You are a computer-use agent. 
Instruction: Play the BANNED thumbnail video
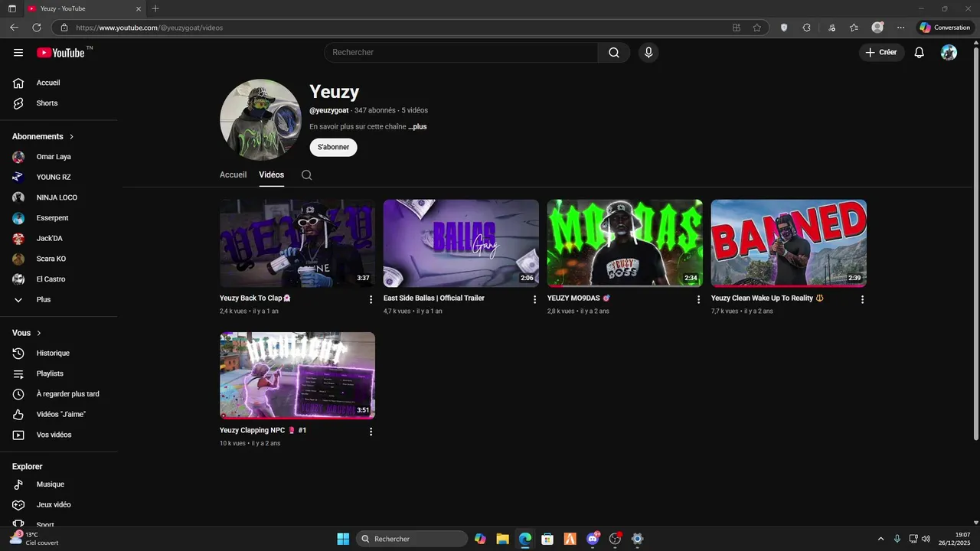point(789,243)
